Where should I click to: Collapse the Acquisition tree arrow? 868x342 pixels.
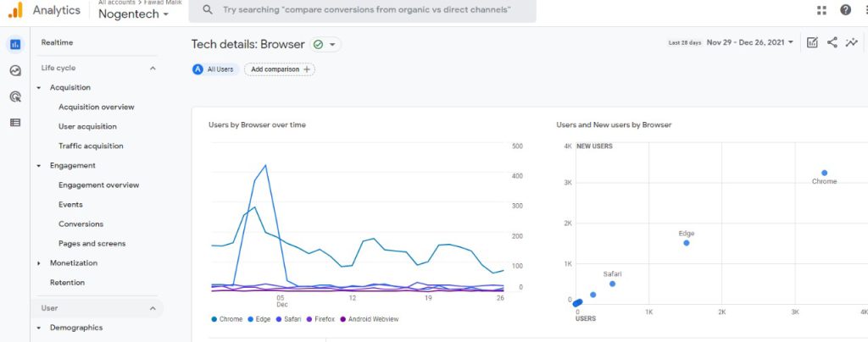point(39,88)
